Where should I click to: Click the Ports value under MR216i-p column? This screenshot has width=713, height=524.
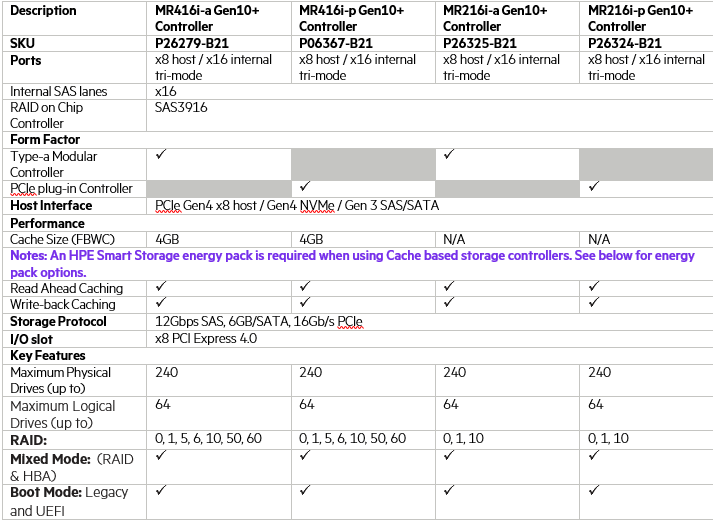[646, 67]
